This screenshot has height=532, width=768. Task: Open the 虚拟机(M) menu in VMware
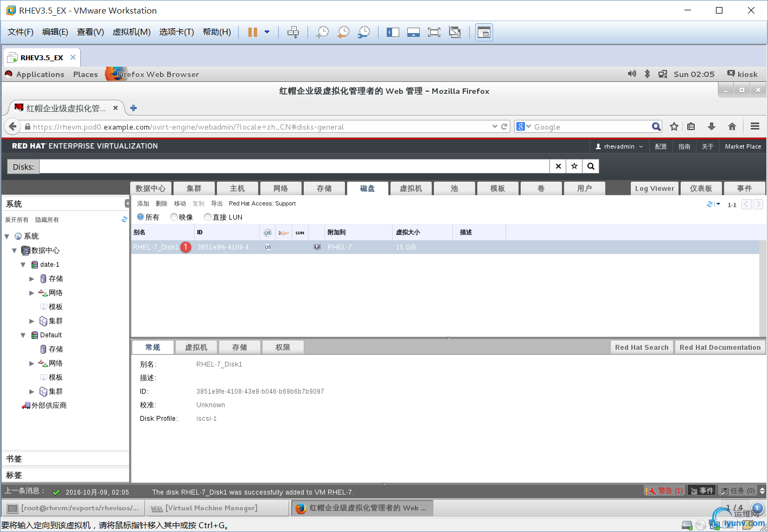pos(131,32)
